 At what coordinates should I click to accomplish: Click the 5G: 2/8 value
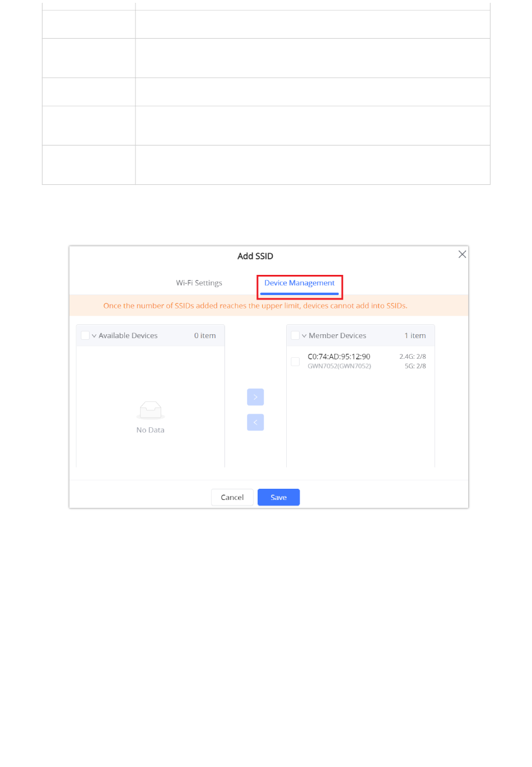click(416, 366)
